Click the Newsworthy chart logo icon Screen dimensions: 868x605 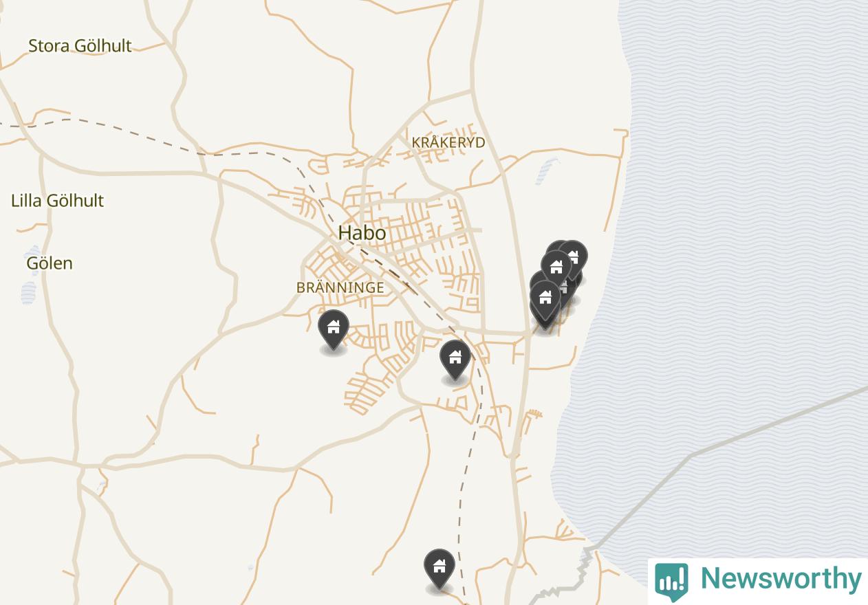[671, 582]
